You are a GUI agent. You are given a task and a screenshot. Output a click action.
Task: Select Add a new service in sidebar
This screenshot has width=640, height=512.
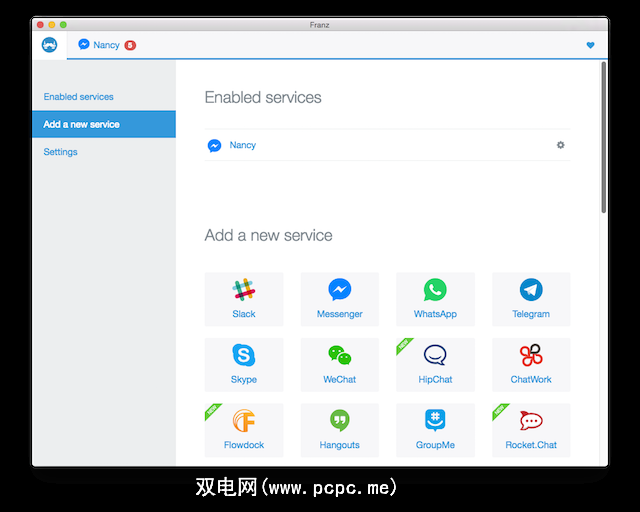pyautogui.click(x=104, y=124)
